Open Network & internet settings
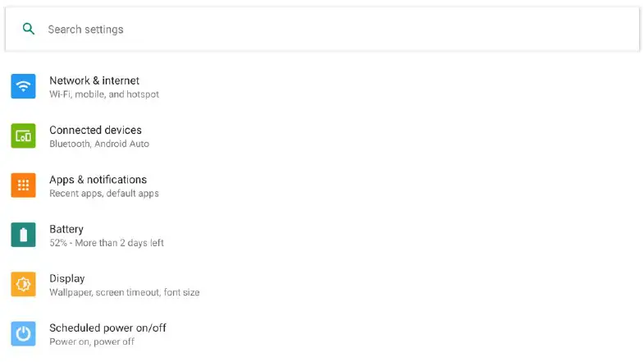Viewport: 644px width, 362px height. pos(94,80)
